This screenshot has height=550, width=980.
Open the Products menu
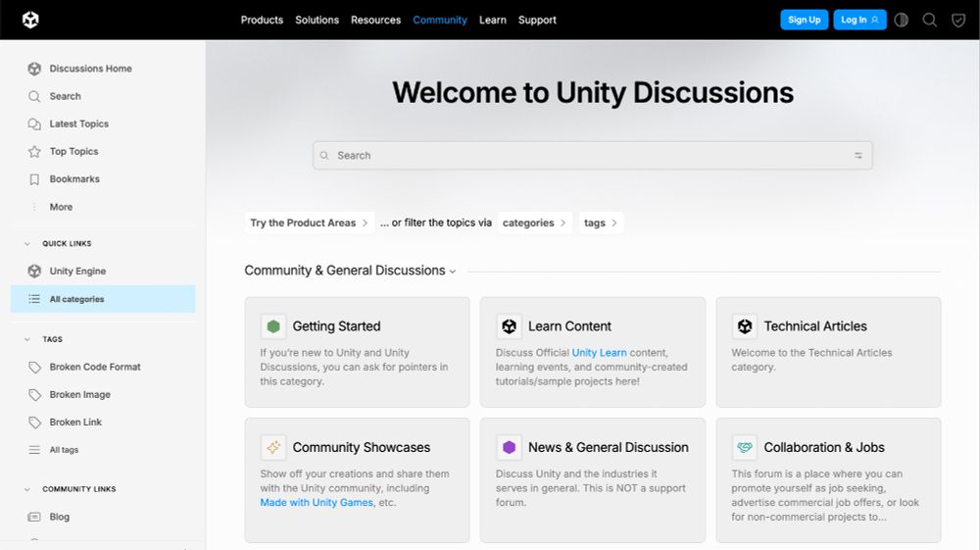262,20
